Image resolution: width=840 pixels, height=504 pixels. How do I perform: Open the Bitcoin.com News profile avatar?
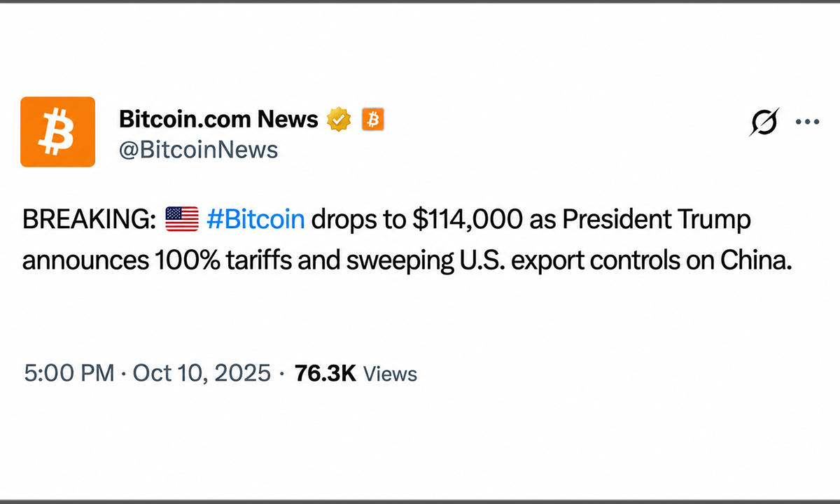[x=57, y=132]
